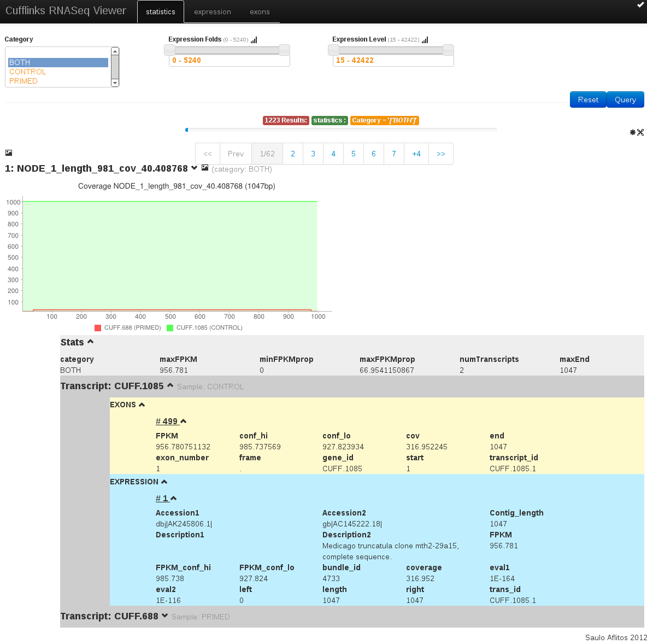Viewport: 647px width, 644px height.
Task: Go to results page 2
Action: [x=293, y=154]
